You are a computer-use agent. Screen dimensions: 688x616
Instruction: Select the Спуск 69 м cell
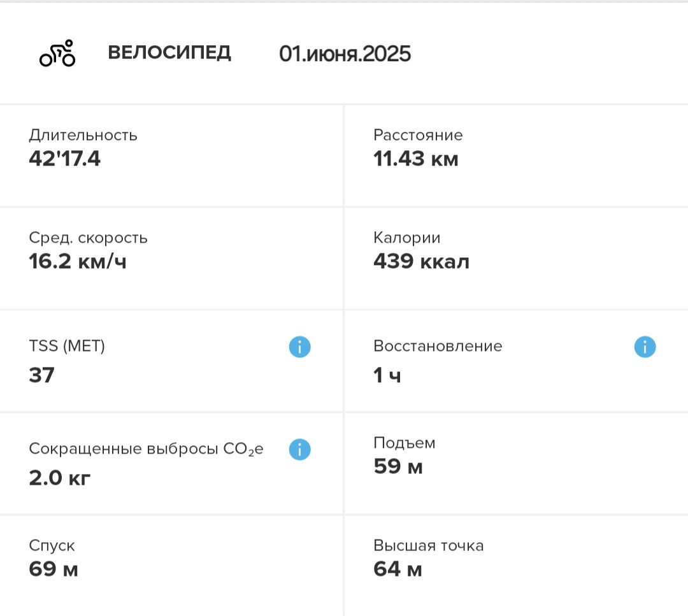[171, 566]
